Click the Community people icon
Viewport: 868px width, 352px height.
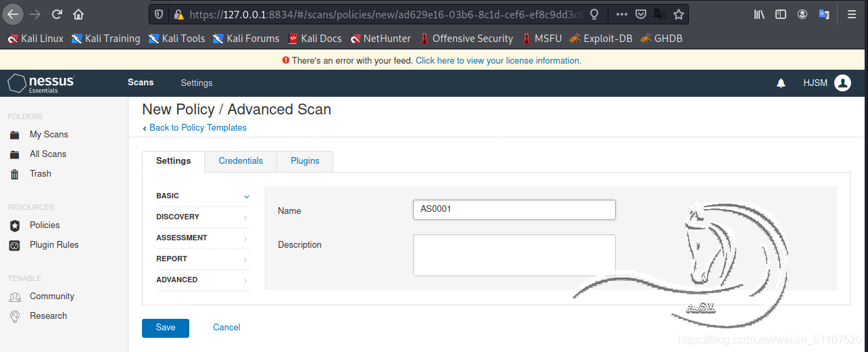pos(15,296)
